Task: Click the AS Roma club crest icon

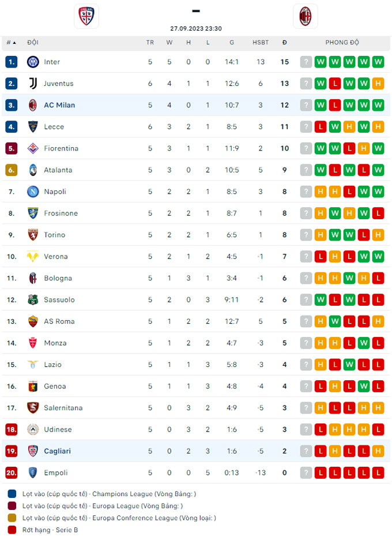Action: point(33,321)
